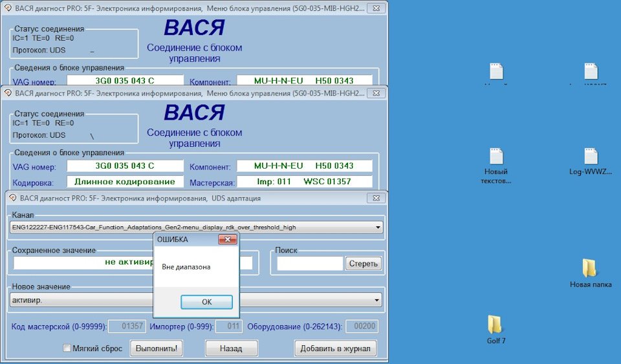Click Протокол: UDS in the topmost window
The image size is (621, 364).
(39, 50)
